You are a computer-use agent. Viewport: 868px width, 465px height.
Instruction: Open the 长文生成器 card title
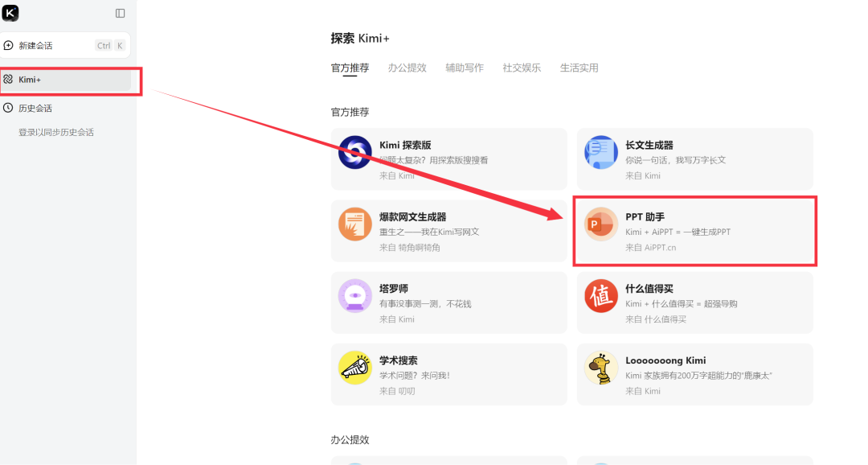(649, 145)
